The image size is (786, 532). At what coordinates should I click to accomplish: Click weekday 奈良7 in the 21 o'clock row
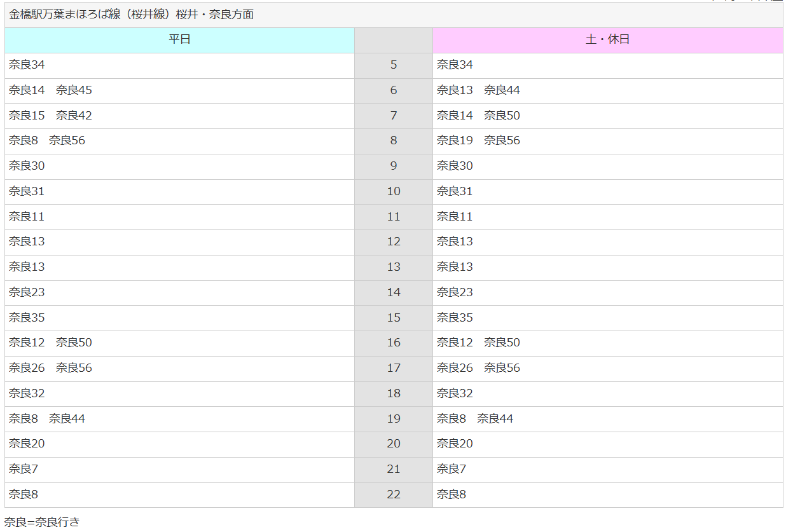[24, 469]
